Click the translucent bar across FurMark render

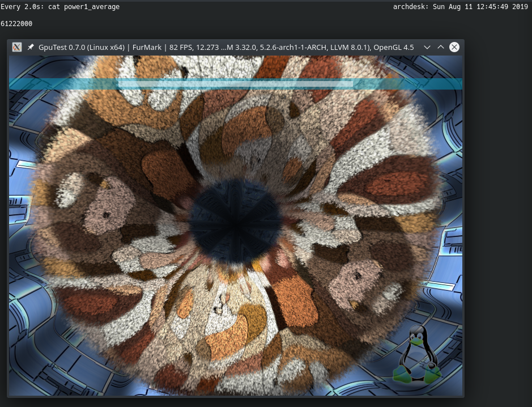(236, 84)
